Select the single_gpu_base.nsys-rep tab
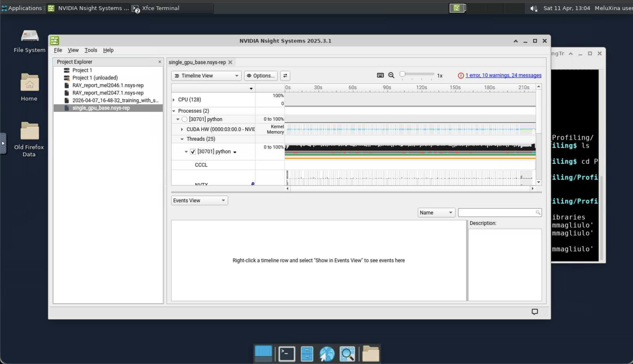Screen dimensions: 633x364 pos(197,62)
